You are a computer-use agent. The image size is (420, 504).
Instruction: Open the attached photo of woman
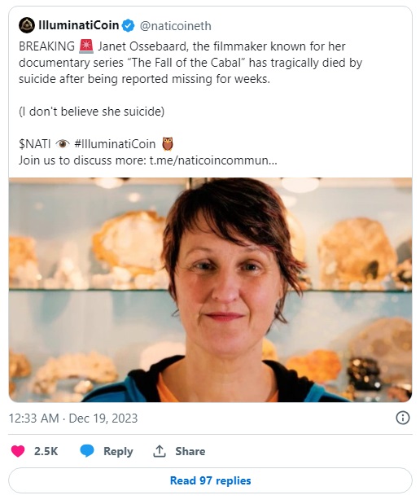coord(210,290)
